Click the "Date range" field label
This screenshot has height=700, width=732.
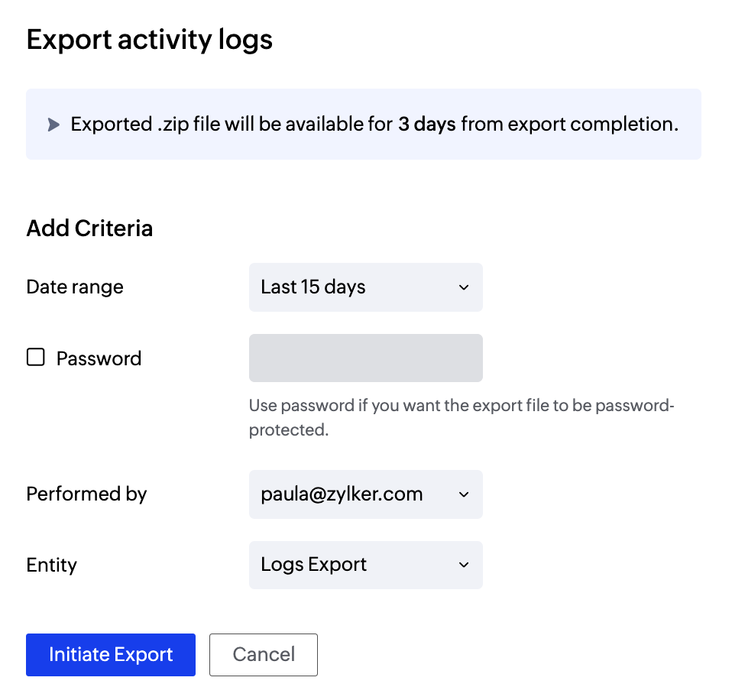pos(75,287)
